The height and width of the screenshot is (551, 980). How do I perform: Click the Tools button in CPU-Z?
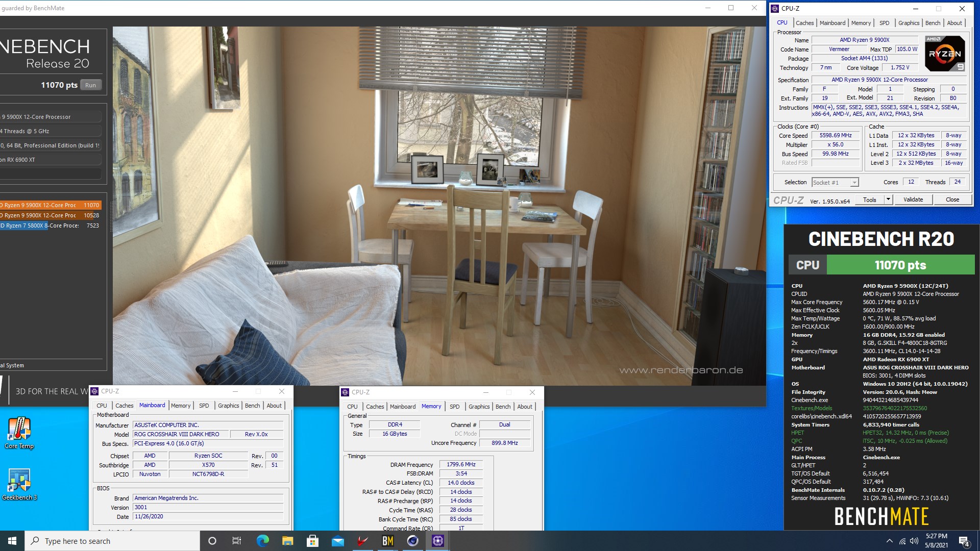pyautogui.click(x=870, y=199)
